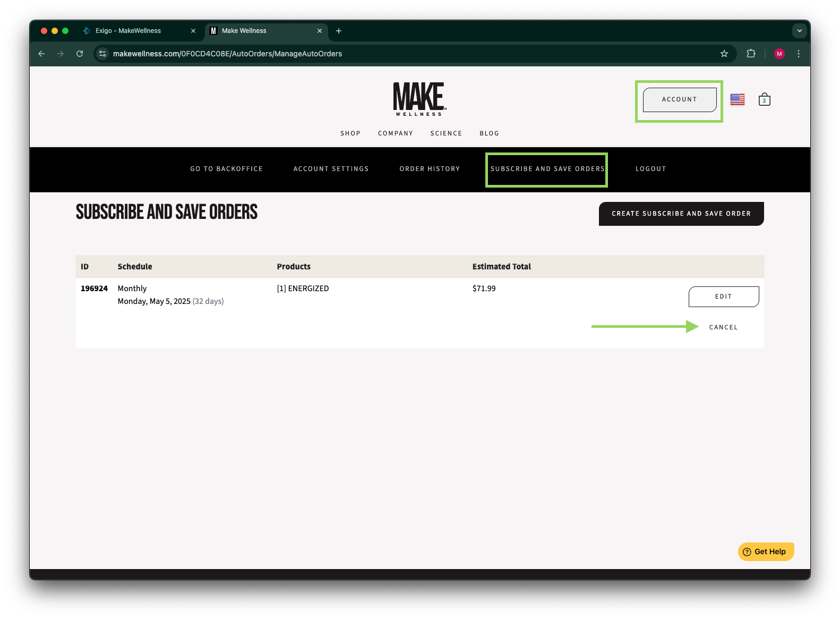The width and height of the screenshot is (840, 619).
Task: Click the ACCOUNT button
Action: tap(679, 99)
